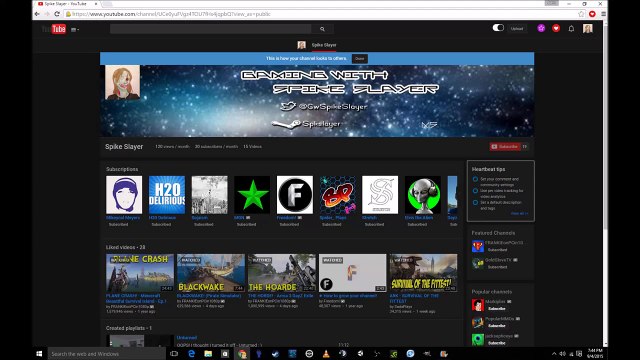The height and width of the screenshot is (360, 640).
Task: Play the Survival of the Fittest ARK video
Action: [424, 273]
